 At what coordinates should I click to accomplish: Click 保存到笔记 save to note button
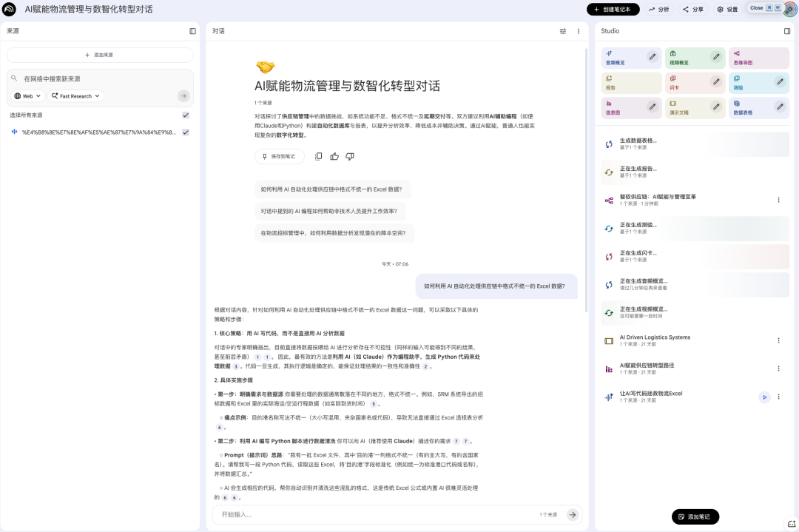279,156
